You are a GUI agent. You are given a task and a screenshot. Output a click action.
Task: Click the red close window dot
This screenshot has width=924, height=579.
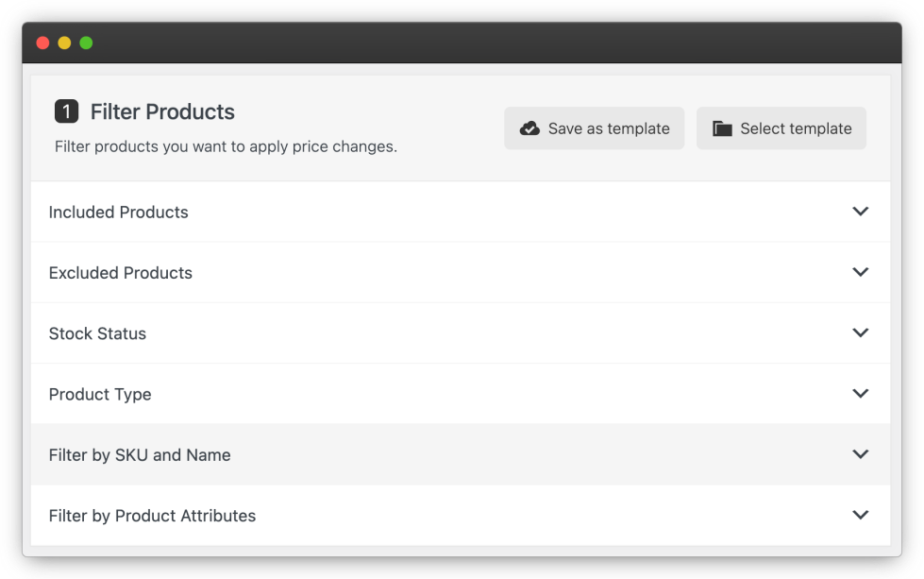pyautogui.click(x=42, y=43)
